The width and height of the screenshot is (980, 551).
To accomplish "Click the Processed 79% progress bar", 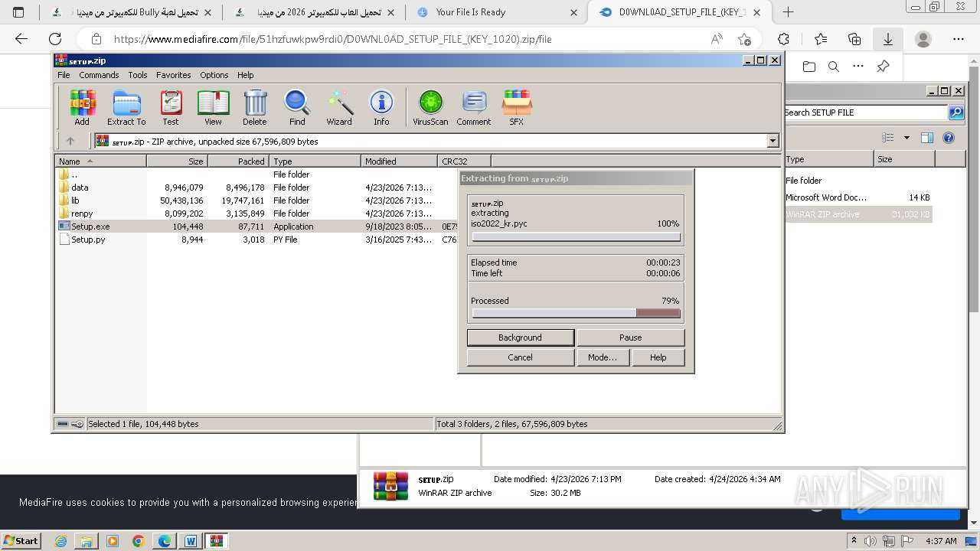I will point(576,313).
